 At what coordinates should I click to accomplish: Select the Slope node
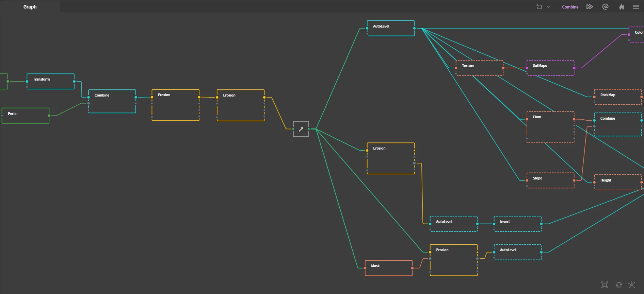[x=550, y=180]
